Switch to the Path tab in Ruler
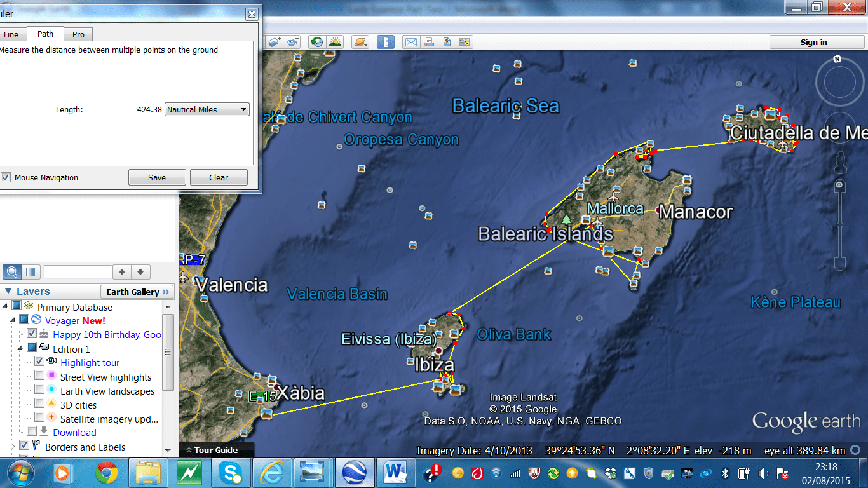Screen dimensions: 868x488 [45, 34]
